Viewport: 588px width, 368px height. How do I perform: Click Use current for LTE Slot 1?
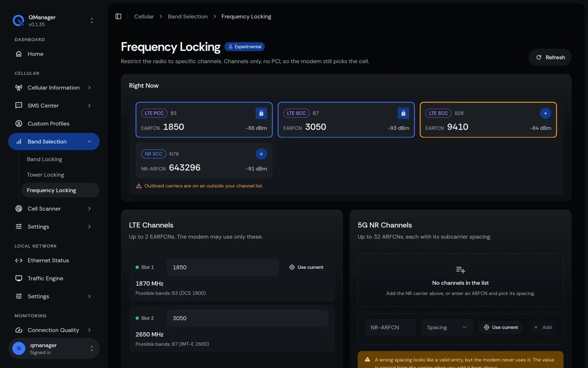306,268
